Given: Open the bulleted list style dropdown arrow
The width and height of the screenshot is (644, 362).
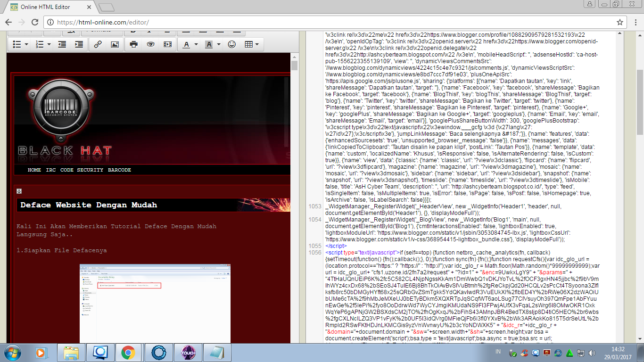Looking at the screenshot, I should click(x=26, y=44).
